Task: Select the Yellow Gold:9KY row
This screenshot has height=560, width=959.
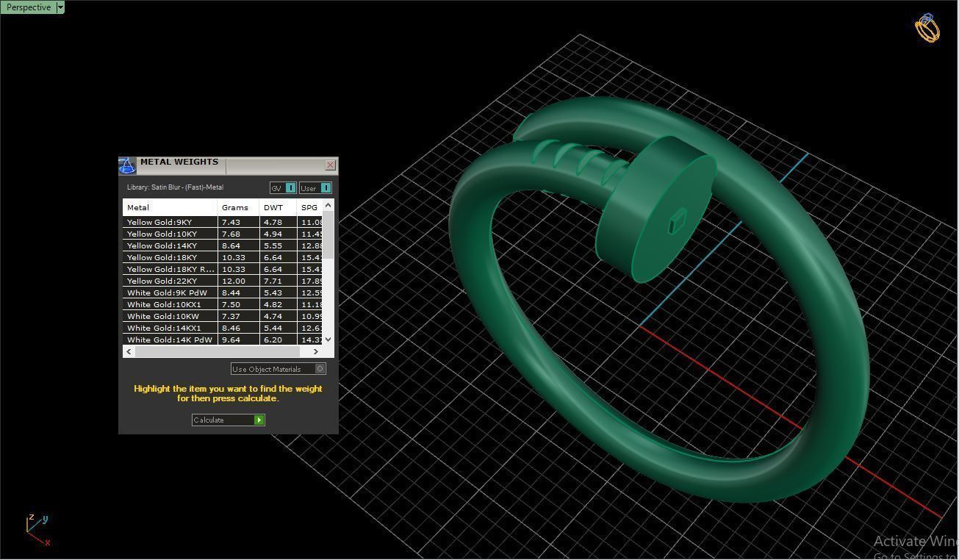Action: [x=223, y=222]
